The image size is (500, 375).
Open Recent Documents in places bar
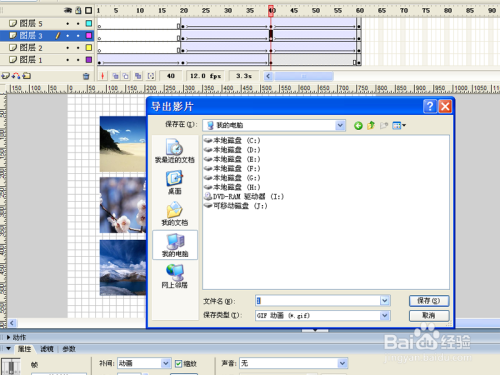pyautogui.click(x=175, y=151)
